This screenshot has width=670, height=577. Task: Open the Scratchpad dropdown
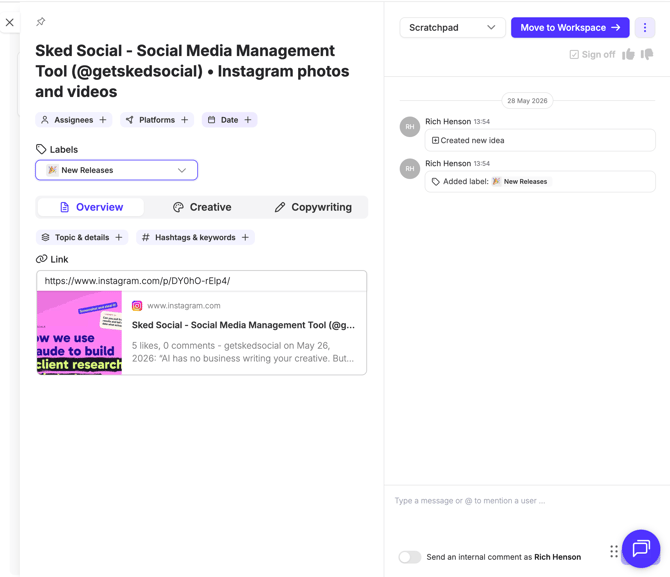(453, 27)
